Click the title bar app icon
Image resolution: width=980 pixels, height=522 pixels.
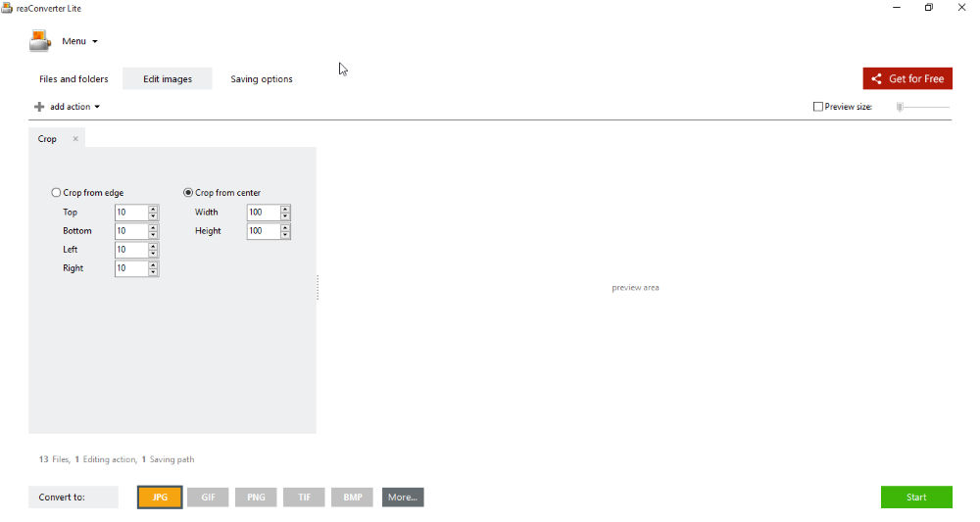point(7,8)
